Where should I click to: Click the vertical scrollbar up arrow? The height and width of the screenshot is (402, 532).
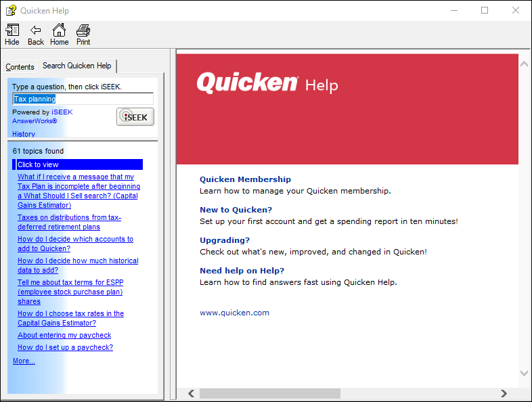[x=524, y=64]
